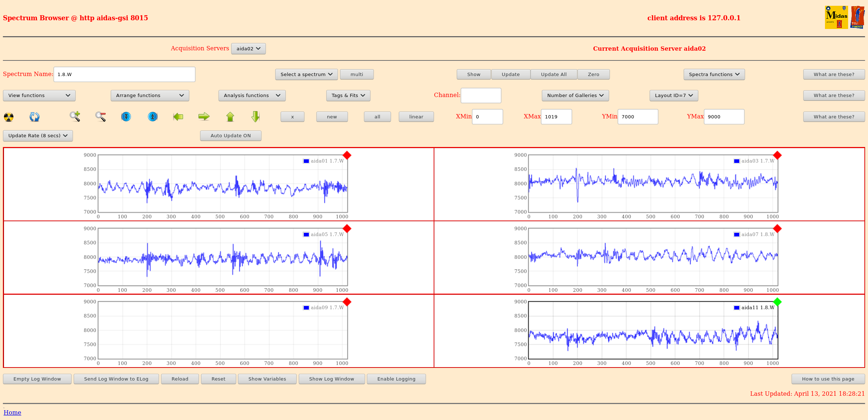Toggle the linear scale button
Screen dimensions: 868x420
point(416,117)
